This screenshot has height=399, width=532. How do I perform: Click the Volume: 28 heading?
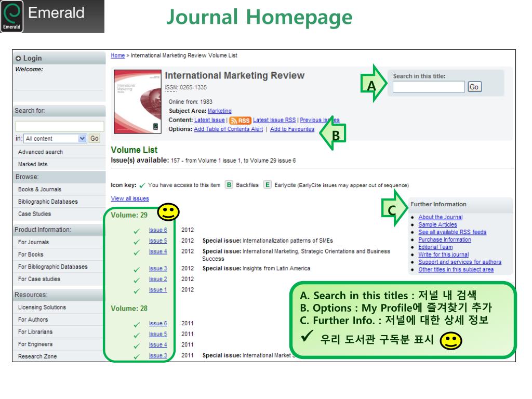click(129, 309)
